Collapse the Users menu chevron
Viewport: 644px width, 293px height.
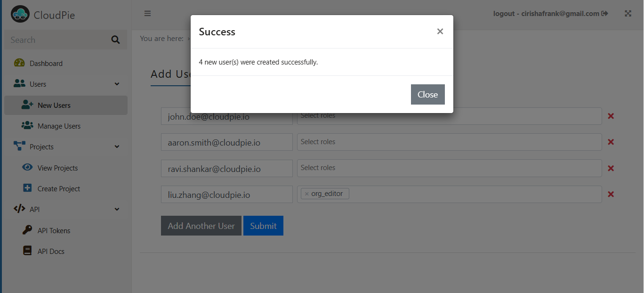pyautogui.click(x=117, y=84)
